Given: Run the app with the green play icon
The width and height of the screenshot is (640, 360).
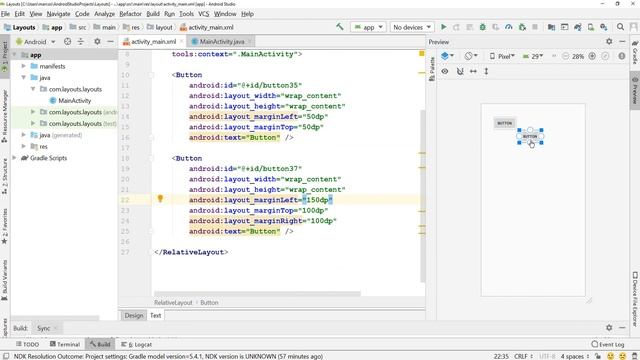Looking at the screenshot, I should (x=444, y=27).
